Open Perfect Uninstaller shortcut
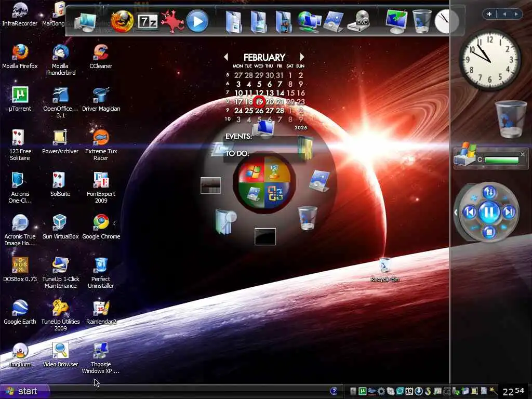This screenshot has height=399, width=532. [101, 273]
